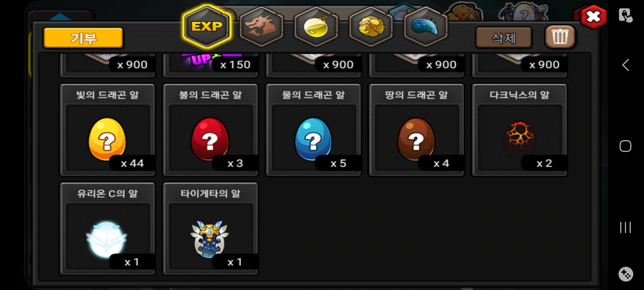This screenshot has width=644, height=290.
Task: Open the game controller tools icon
Action: pyautogui.click(x=626, y=274)
